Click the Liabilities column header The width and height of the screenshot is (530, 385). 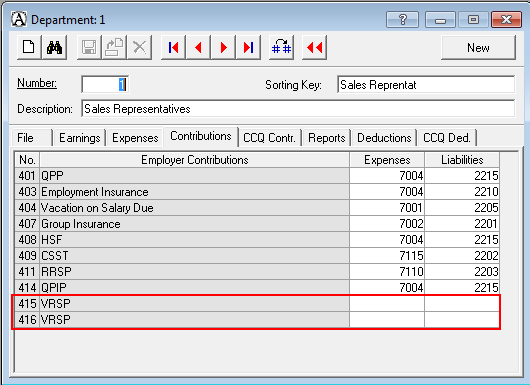tap(462, 160)
